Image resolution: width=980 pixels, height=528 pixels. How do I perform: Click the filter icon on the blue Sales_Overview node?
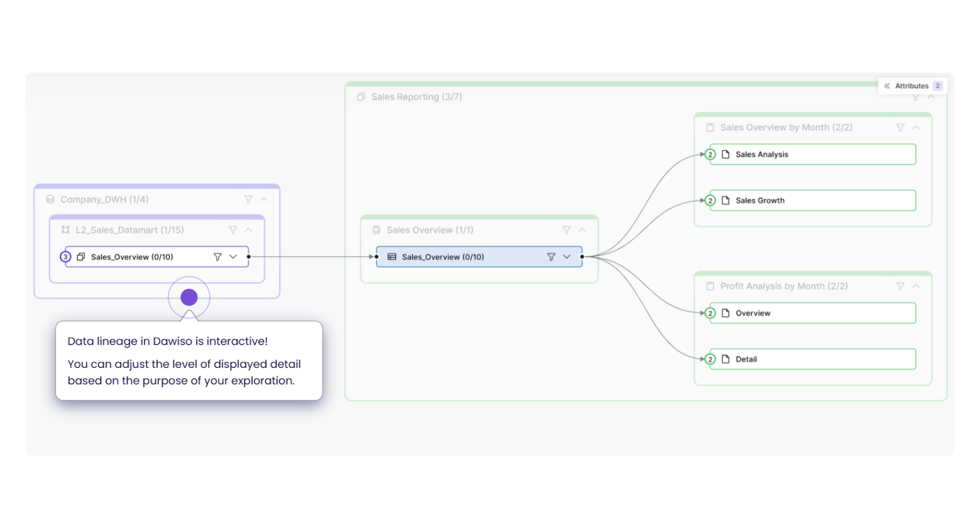[551, 257]
